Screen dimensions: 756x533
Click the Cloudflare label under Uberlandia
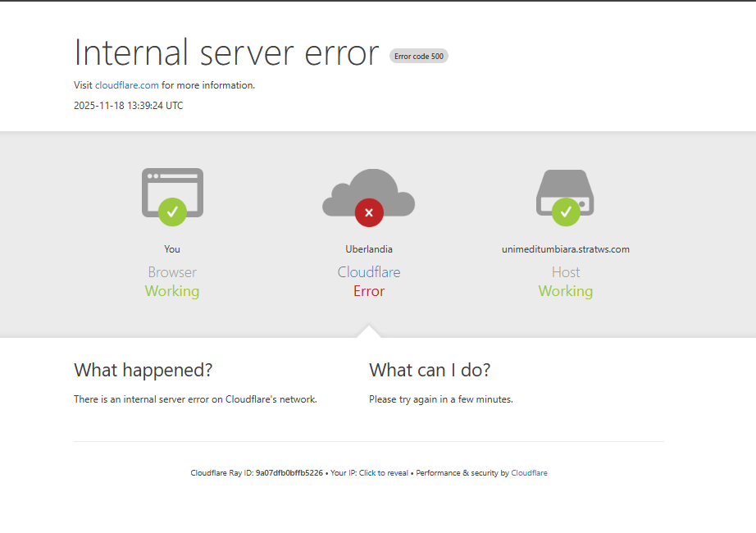click(x=369, y=272)
